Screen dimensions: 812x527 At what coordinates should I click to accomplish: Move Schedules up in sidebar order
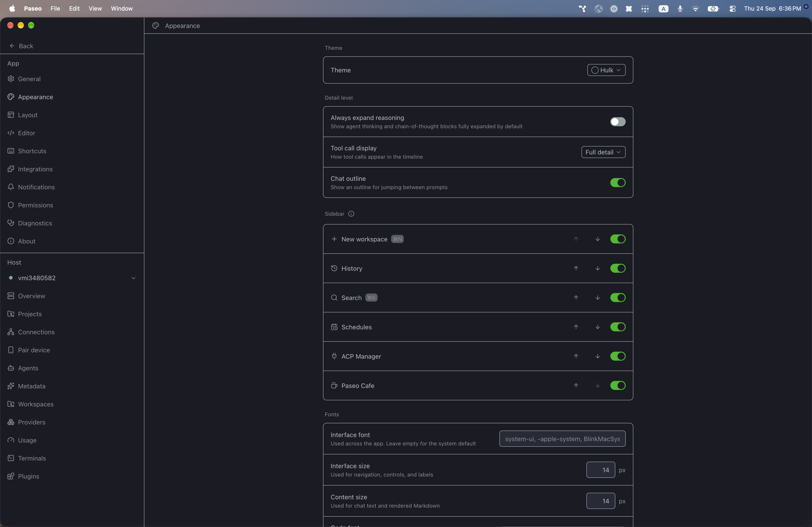coord(576,327)
